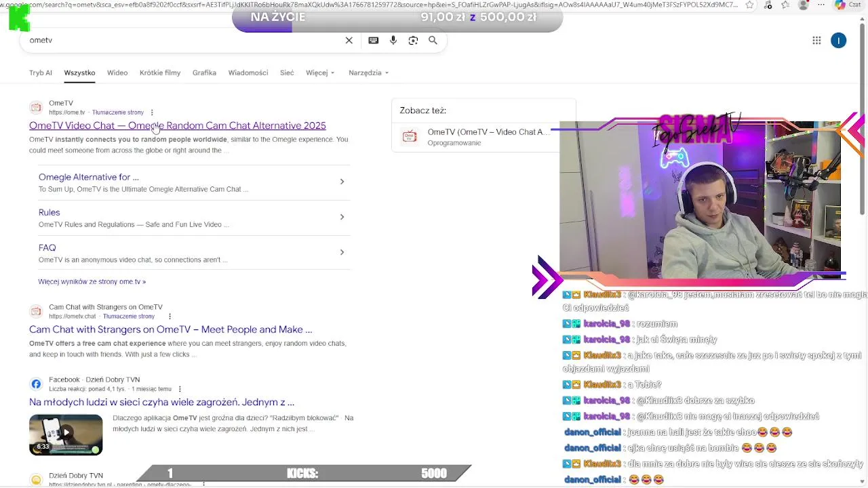Screen dimensions: 868x488
Task: Clear the search box with the X icon
Action: tap(349, 41)
